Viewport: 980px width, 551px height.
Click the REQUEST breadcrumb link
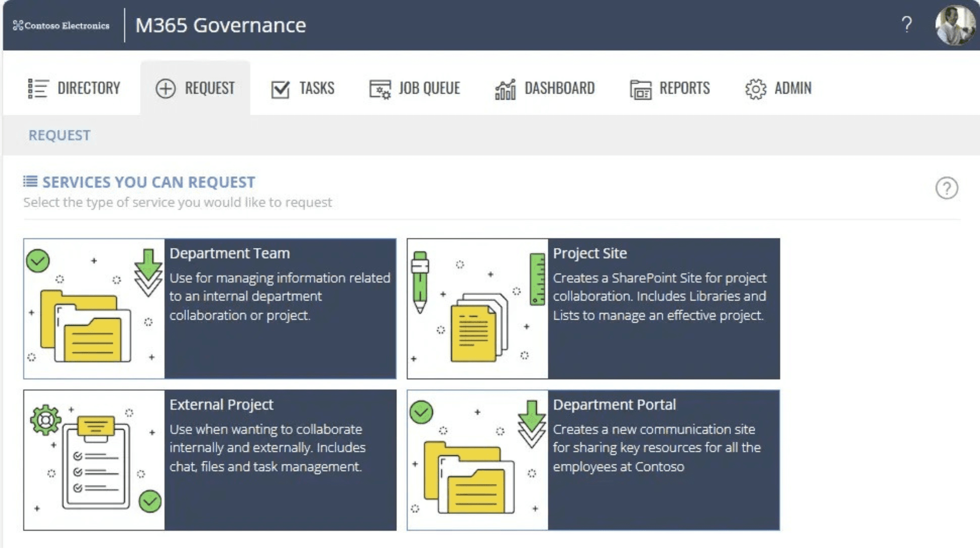(59, 135)
